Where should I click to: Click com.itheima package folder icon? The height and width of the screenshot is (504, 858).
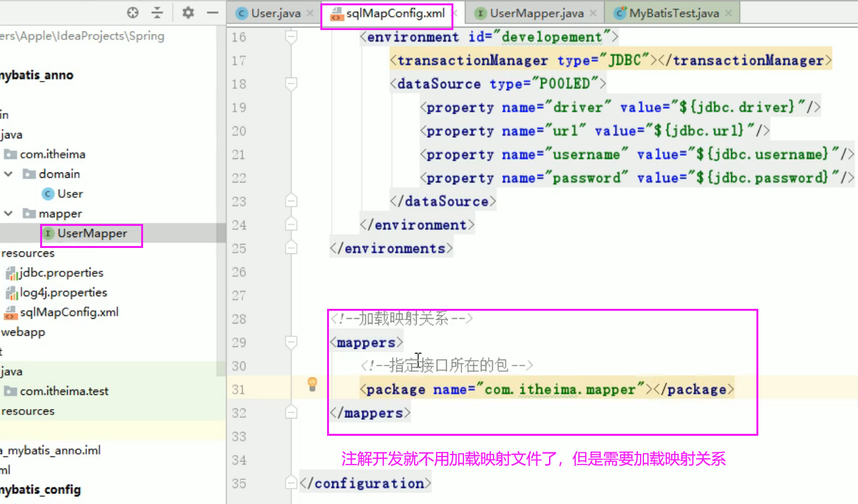10,154
